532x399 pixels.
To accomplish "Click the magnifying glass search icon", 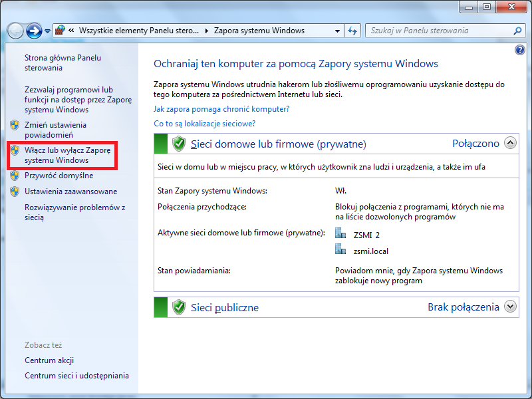I will tap(517, 31).
